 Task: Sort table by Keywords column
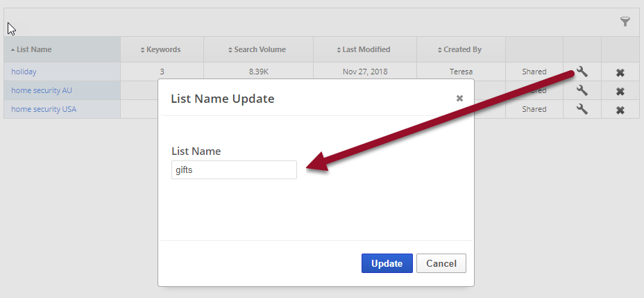tap(162, 50)
